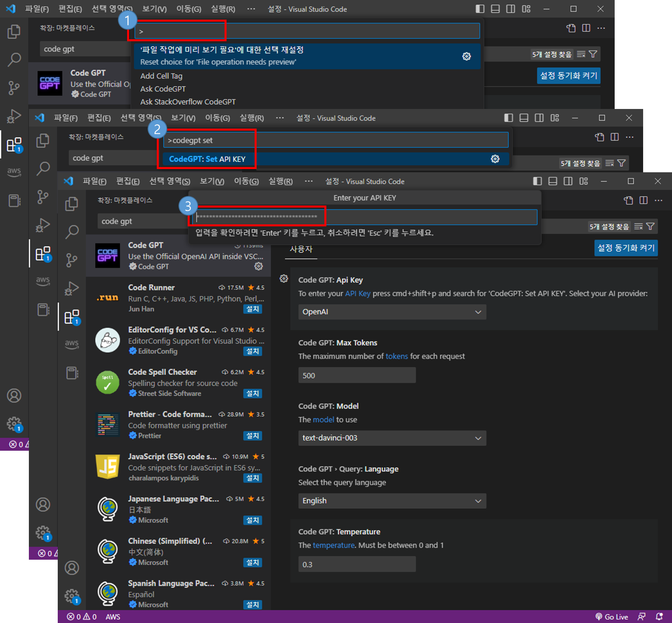This screenshot has width=672, height=623.
Task: Choose CodeGPT: Set API KEY in middle window
Action: (x=336, y=159)
